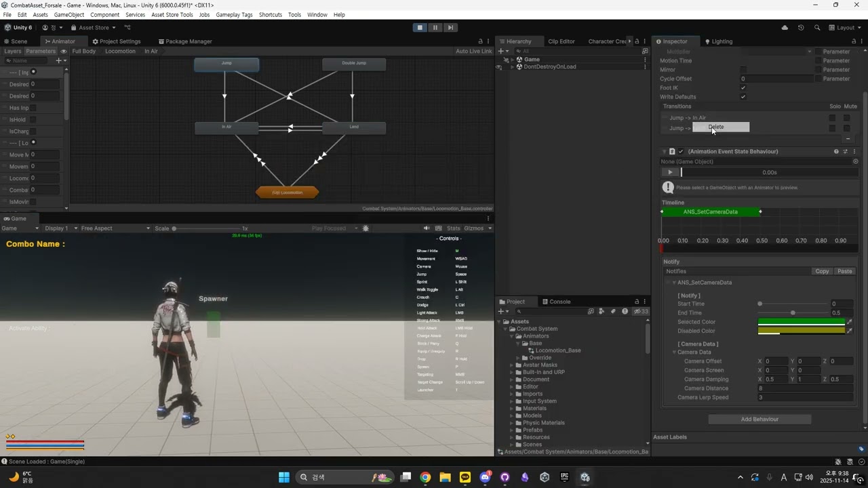
Task: Open the Selected Color swatch
Action: pos(801,322)
